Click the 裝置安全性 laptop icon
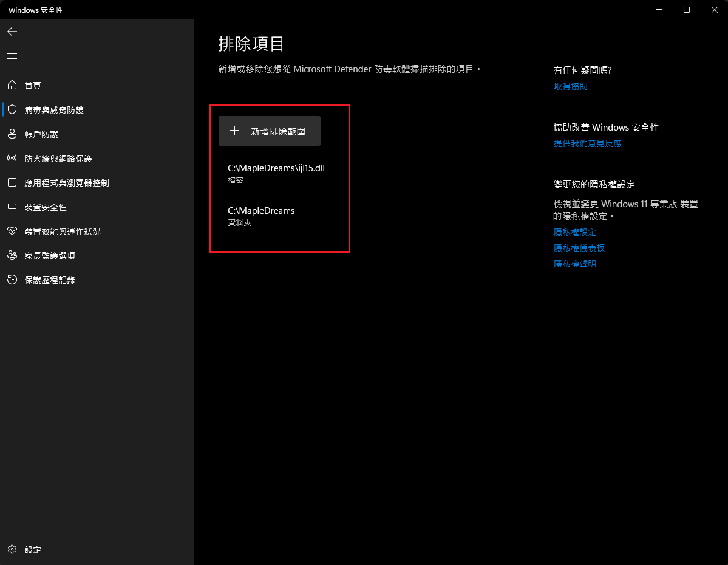Viewport: 728px width, 565px height. click(12, 207)
